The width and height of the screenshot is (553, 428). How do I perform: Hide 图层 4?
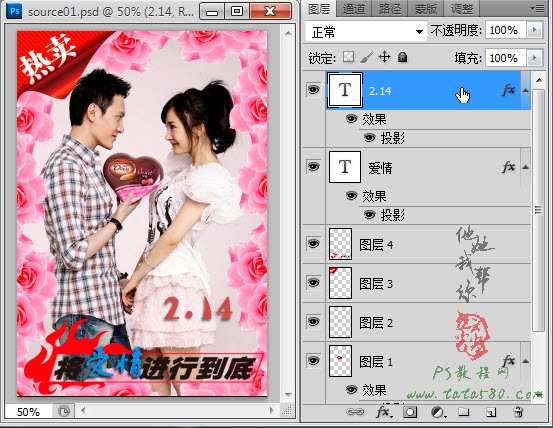[313, 243]
